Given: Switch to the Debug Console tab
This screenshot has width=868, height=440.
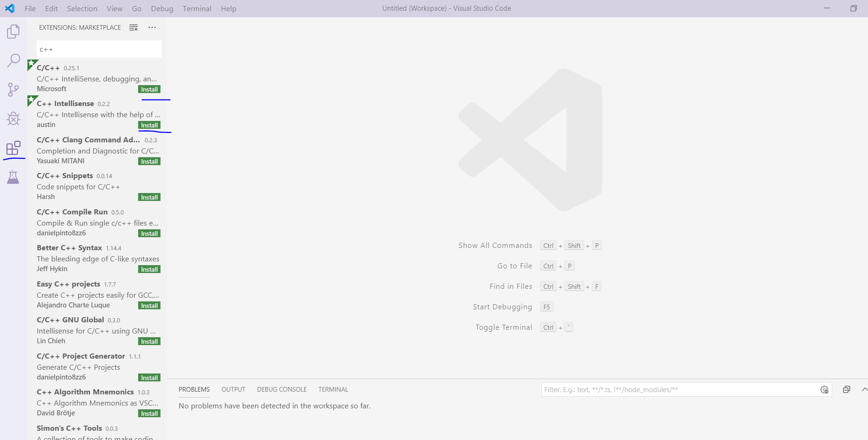Looking at the screenshot, I should [x=282, y=389].
